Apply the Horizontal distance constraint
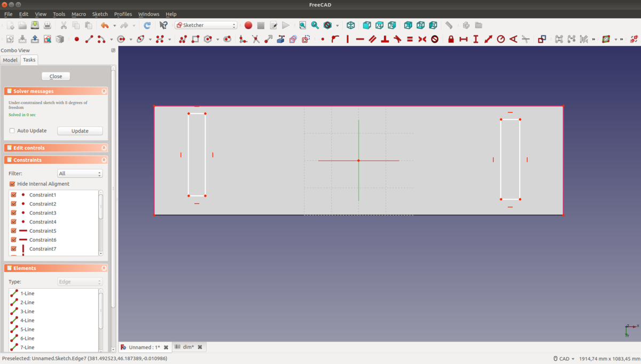Image resolution: width=641 pixels, height=364 pixels. [463, 39]
